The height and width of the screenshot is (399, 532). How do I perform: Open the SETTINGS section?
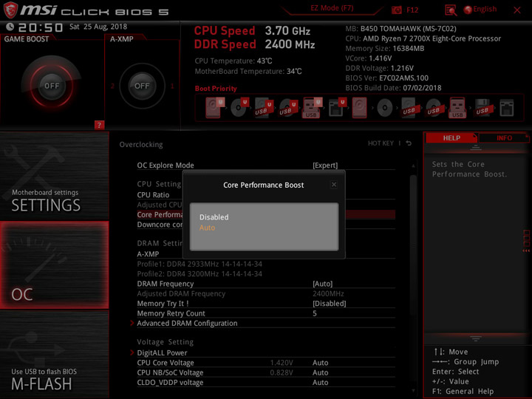54,176
